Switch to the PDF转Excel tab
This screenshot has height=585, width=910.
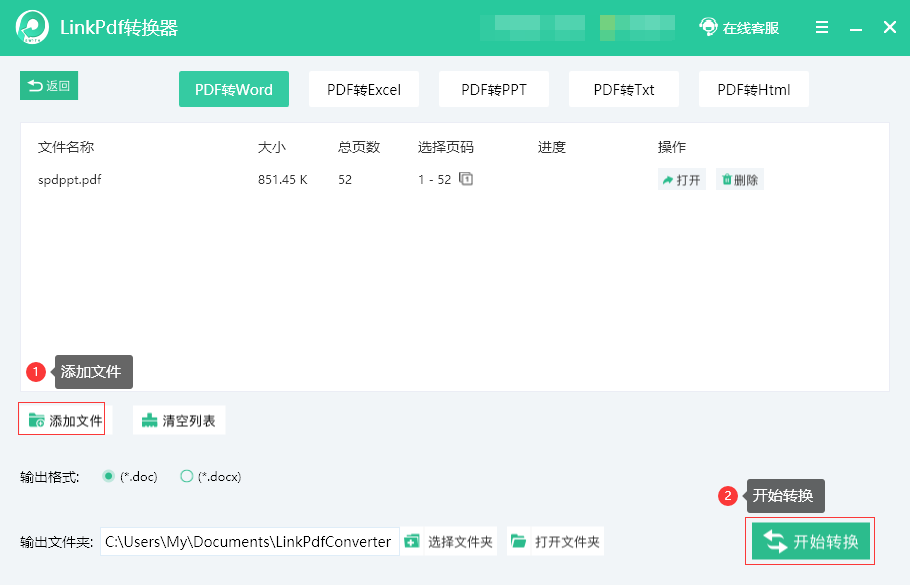(x=364, y=89)
